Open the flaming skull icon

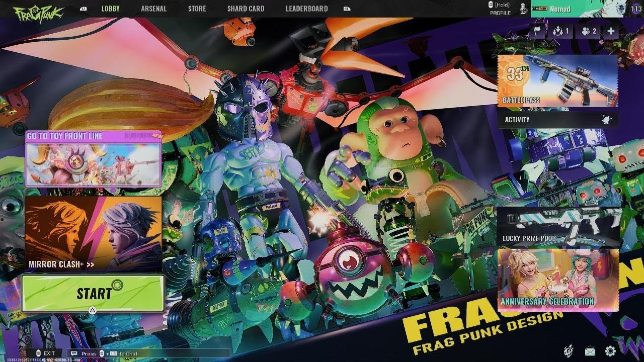[x=569, y=350]
